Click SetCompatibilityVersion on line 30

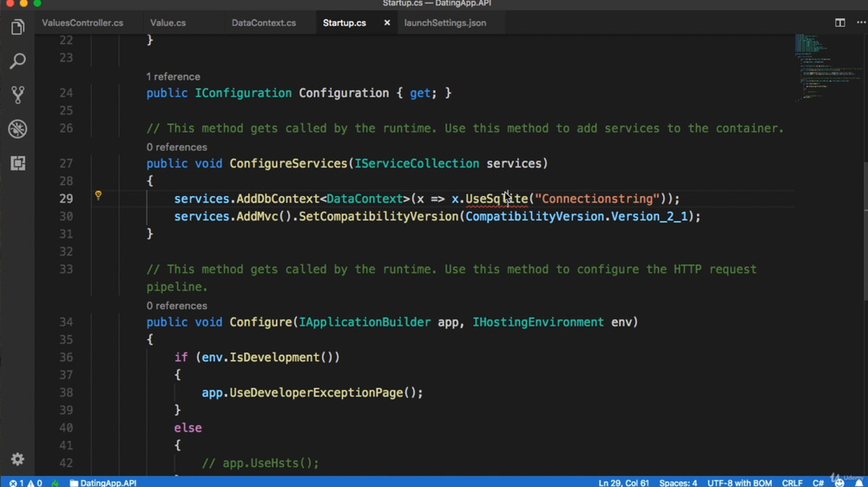click(x=378, y=216)
